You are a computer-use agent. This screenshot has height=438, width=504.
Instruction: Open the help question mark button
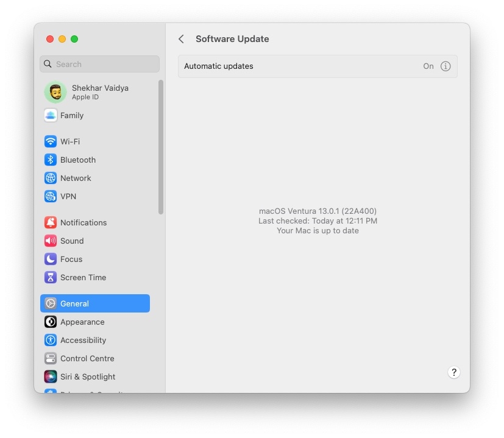[453, 372]
